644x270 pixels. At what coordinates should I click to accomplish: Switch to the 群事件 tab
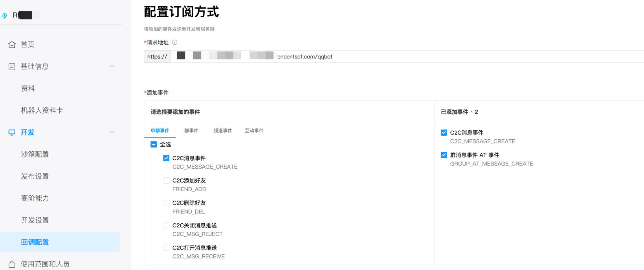[x=191, y=131]
